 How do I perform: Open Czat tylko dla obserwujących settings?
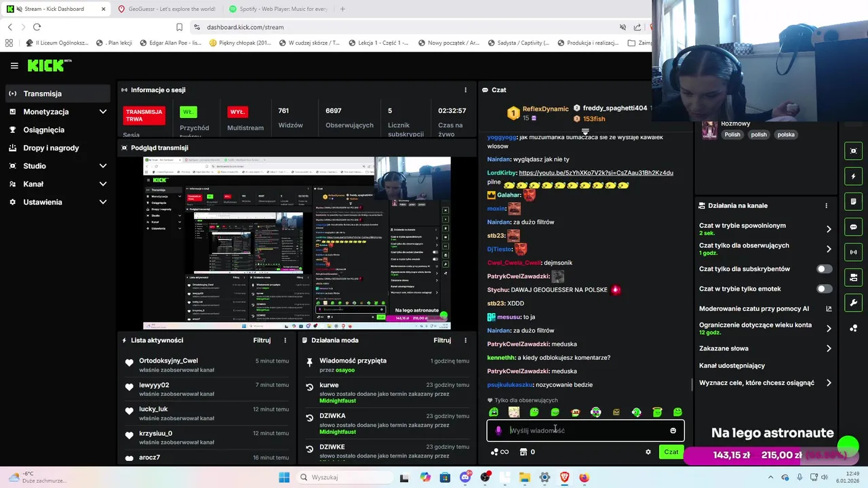766,249
